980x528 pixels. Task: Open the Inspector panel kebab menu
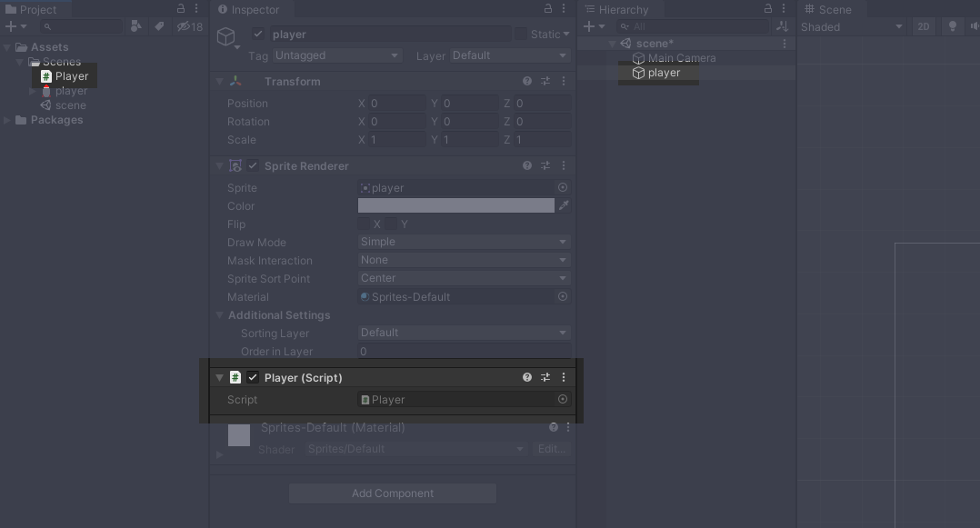[x=563, y=9]
